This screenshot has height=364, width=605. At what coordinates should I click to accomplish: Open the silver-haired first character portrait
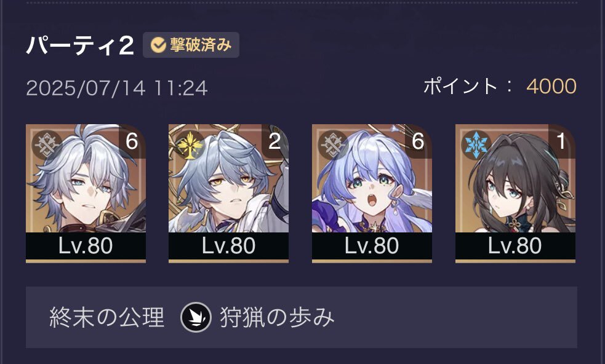point(86,178)
